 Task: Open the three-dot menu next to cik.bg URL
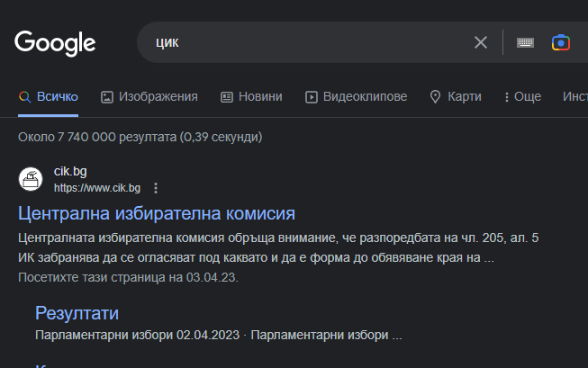156,188
